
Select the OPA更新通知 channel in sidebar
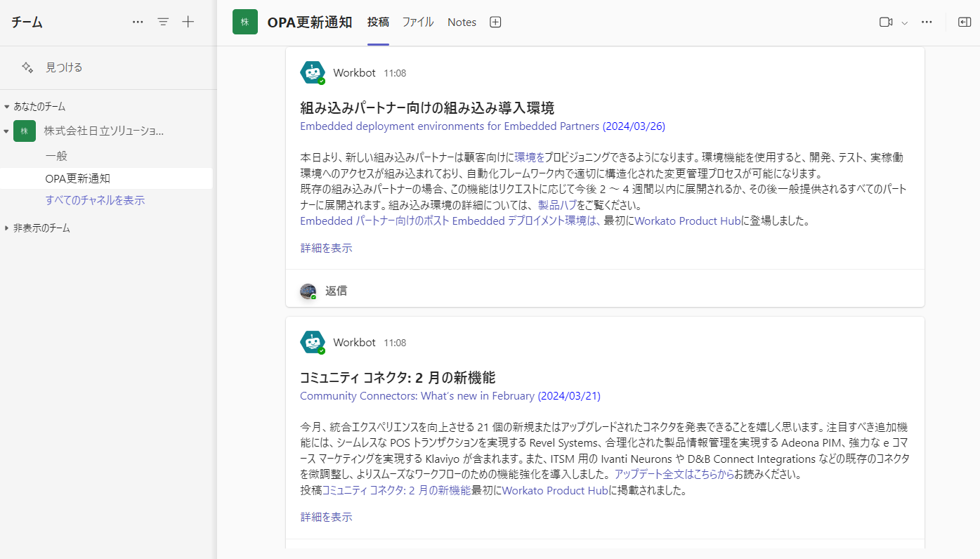pyautogui.click(x=106, y=178)
